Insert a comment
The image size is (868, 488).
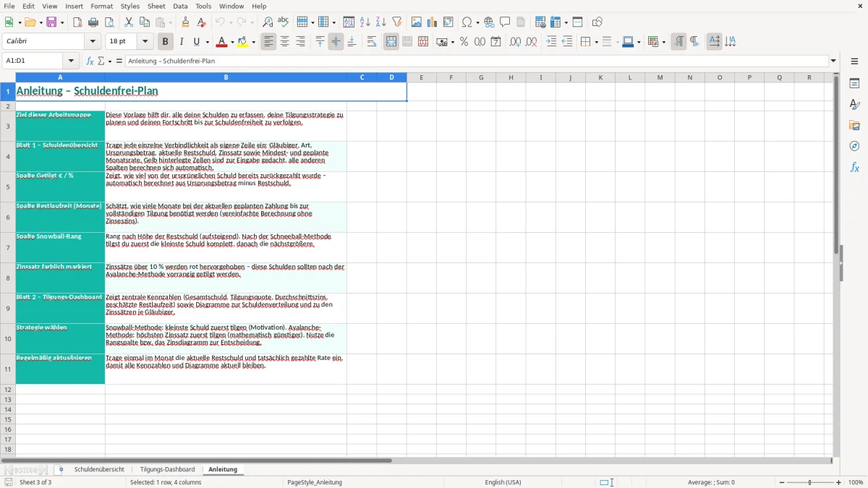tap(506, 22)
